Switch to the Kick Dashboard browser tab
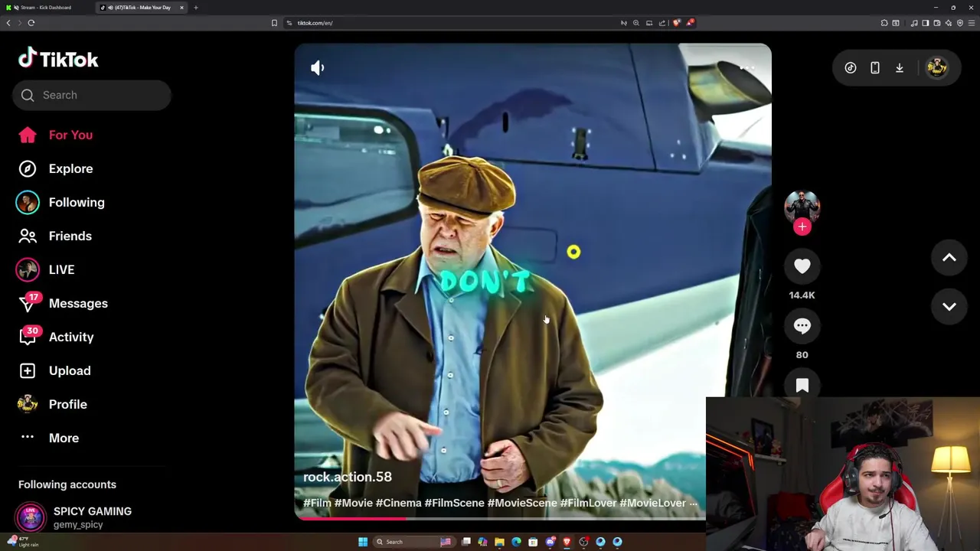This screenshot has width=980, height=551. [44, 8]
